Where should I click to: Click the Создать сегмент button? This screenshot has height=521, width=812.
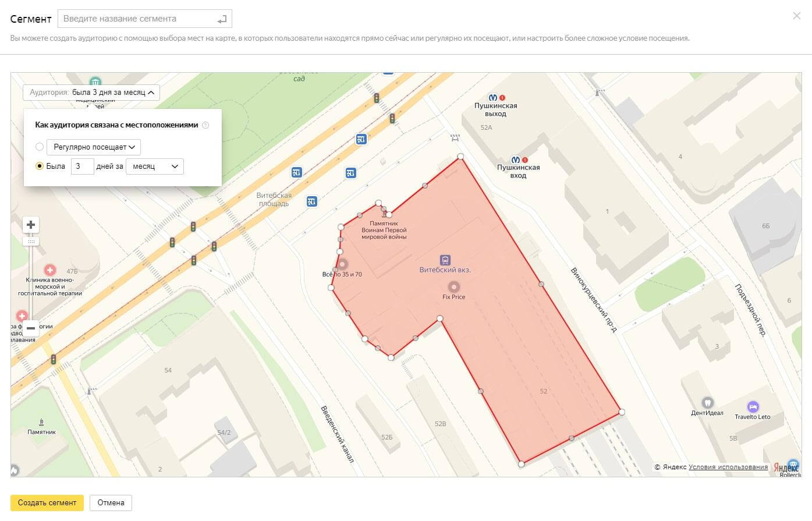(x=47, y=502)
